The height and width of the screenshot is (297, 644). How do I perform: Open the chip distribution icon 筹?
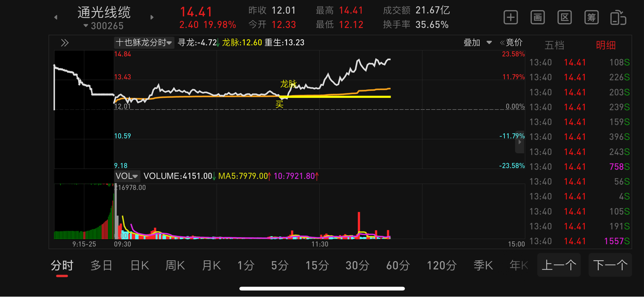[591, 17]
